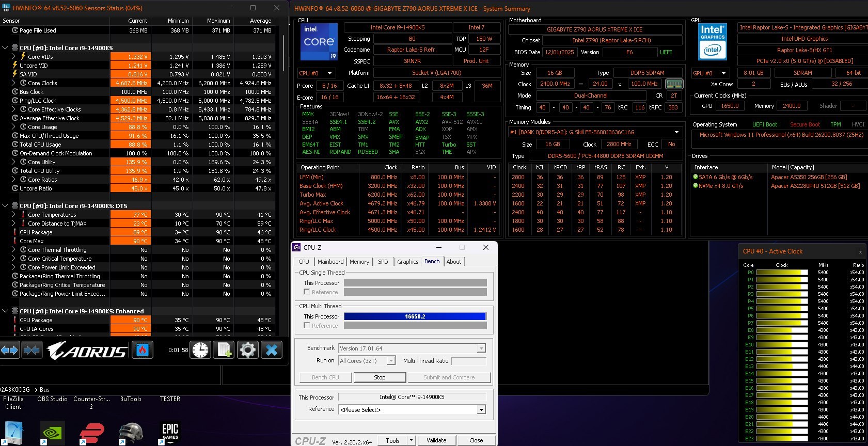868x446 pixels.
Task: Click the thermometer icon beside CPU Package in DTS section
Action: pos(15,232)
